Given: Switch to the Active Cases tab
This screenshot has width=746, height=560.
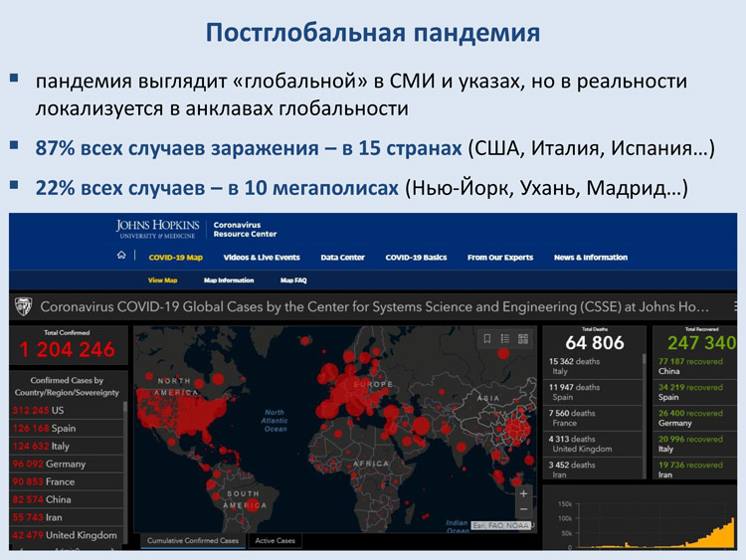Looking at the screenshot, I should coord(275,541).
